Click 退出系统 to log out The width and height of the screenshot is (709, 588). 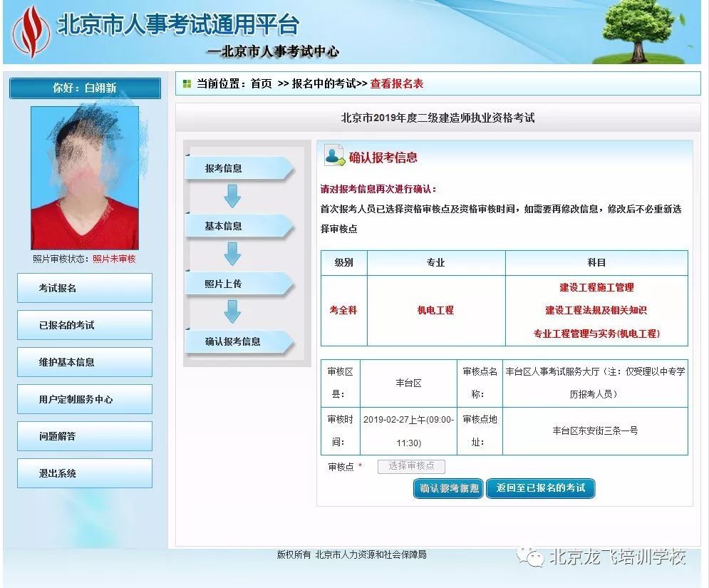(x=85, y=473)
